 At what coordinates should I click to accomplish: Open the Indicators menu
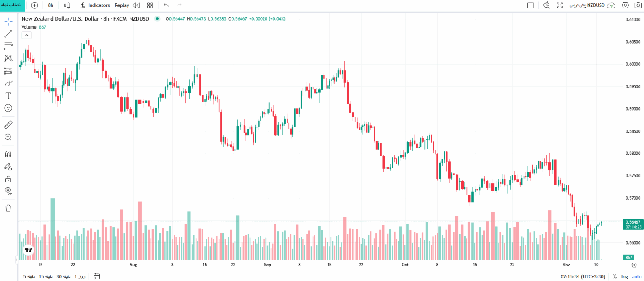tap(95, 5)
